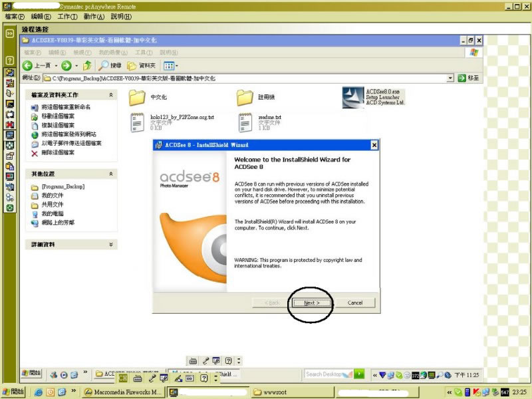
Task: Show more quick launch items on local taskbar
Action: [73, 391]
